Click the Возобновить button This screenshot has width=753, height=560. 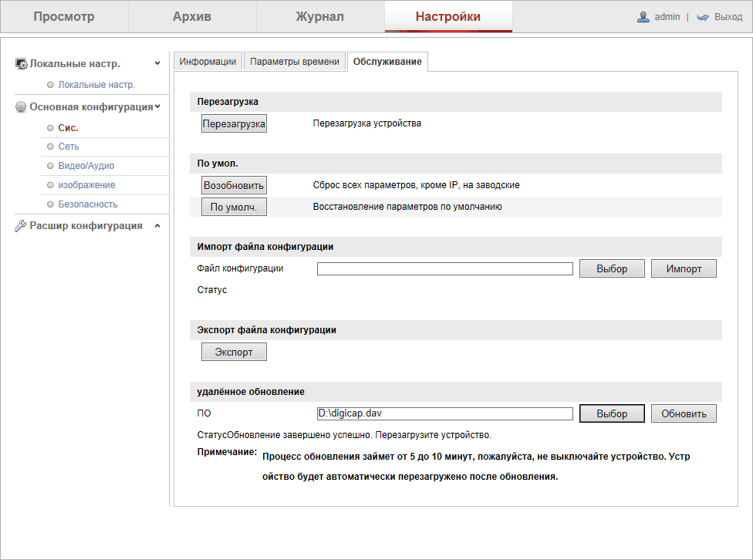point(234,185)
